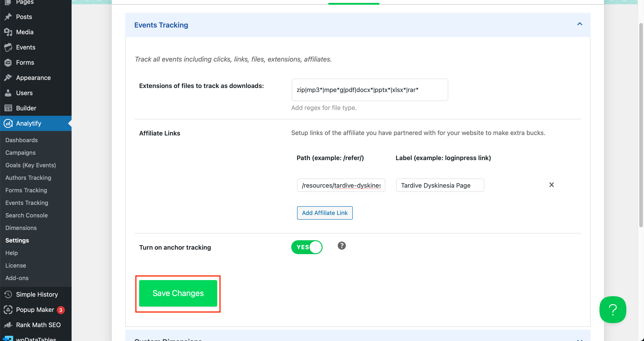Click the Simple History clock icon
This screenshot has width=644, height=341.
pos(8,294)
